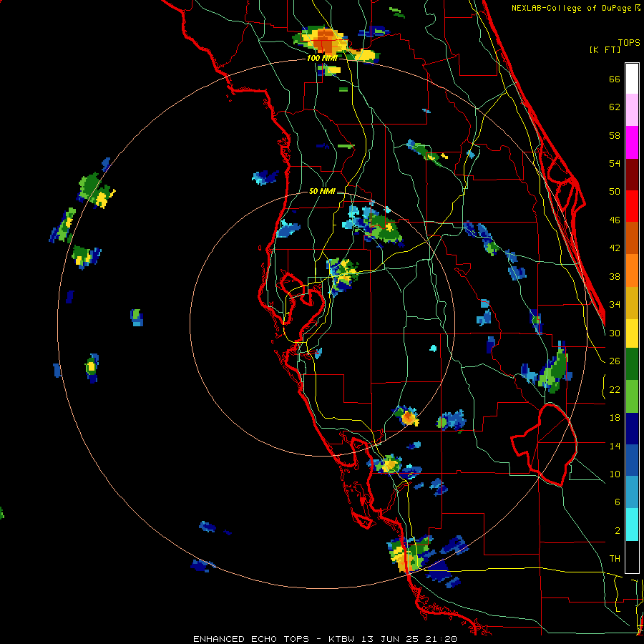
Task: Select the magenta 58 kft legend swatch
Action: [x=632, y=142]
